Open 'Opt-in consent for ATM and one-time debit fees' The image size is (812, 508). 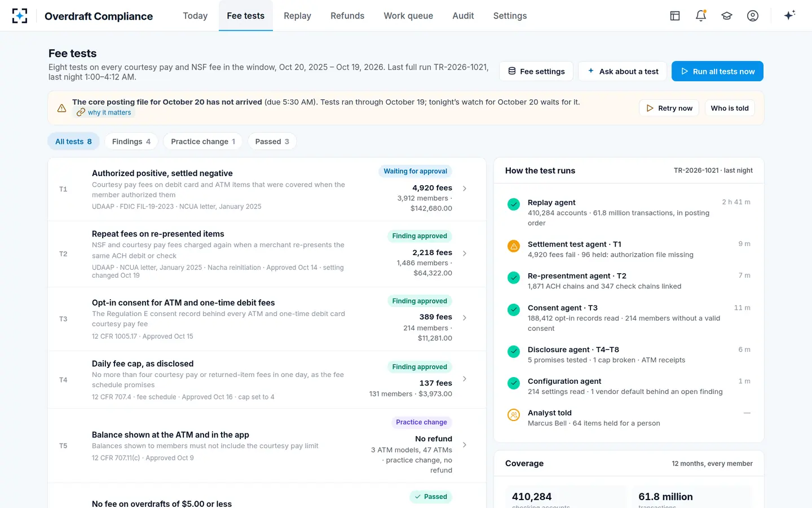pyautogui.click(x=183, y=303)
